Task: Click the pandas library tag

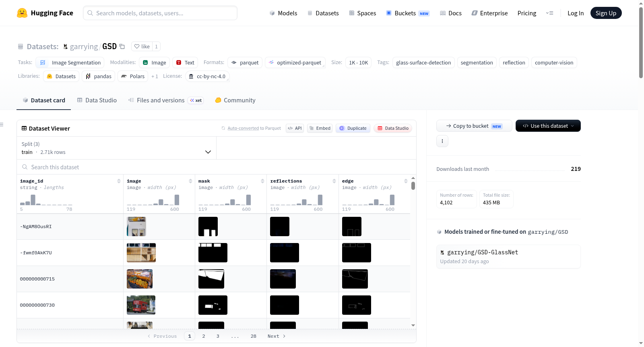Action: pos(99,76)
